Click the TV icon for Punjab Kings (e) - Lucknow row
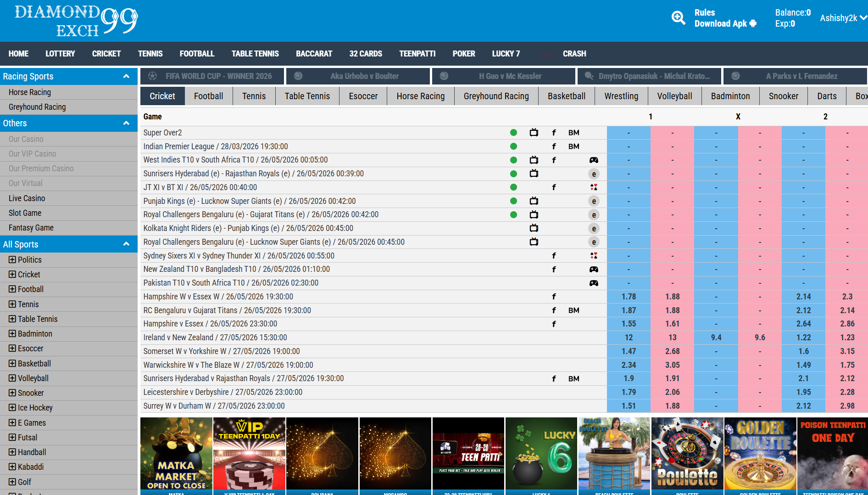Viewport: 868px width, 495px height. point(534,201)
